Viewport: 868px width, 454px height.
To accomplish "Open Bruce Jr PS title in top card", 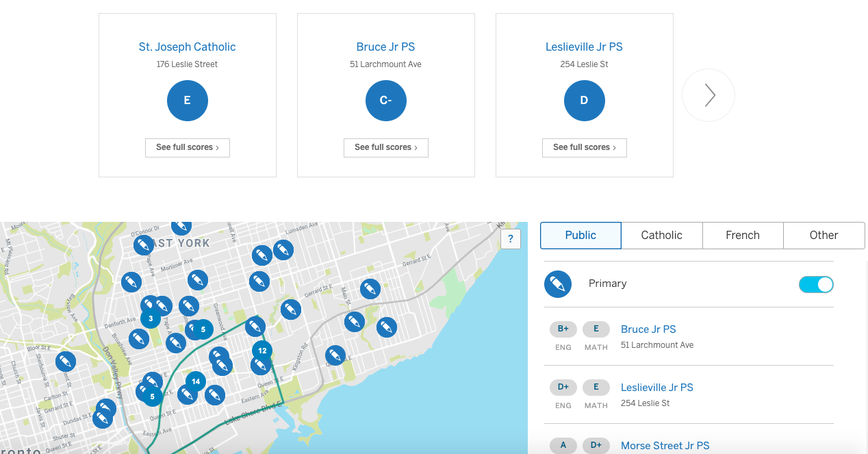I will [386, 47].
